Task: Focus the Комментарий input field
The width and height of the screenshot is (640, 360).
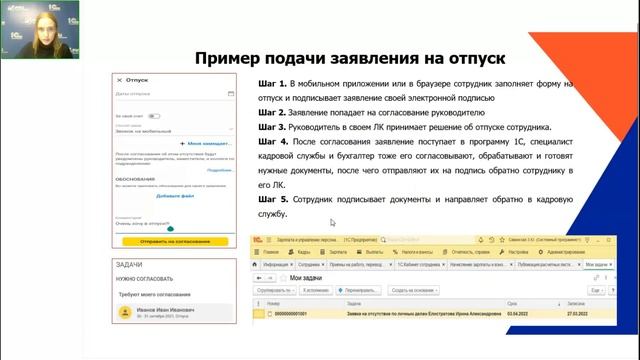Action: coord(175,224)
